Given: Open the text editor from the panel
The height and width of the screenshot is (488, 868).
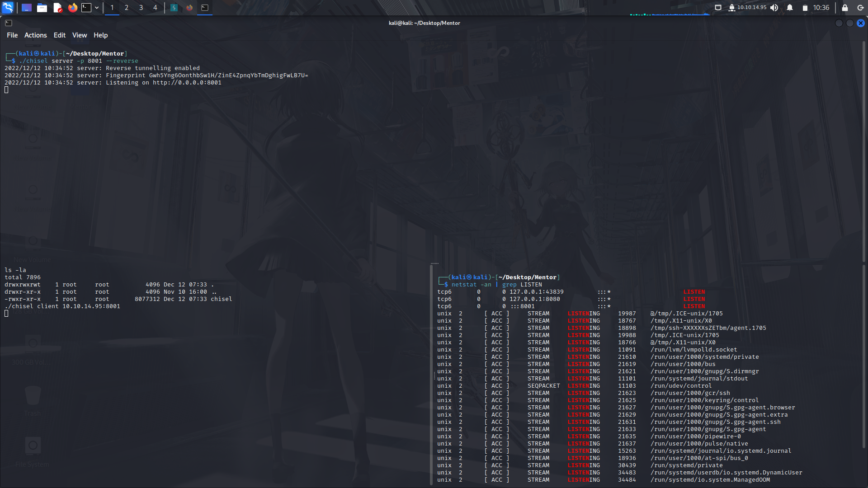Looking at the screenshot, I should click(x=57, y=8).
